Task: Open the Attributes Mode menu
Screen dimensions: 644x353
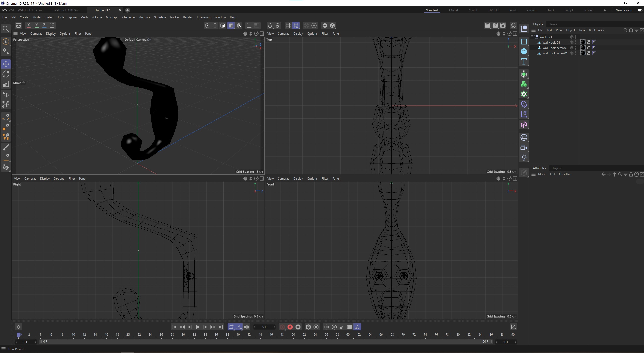Action: [x=542, y=174]
